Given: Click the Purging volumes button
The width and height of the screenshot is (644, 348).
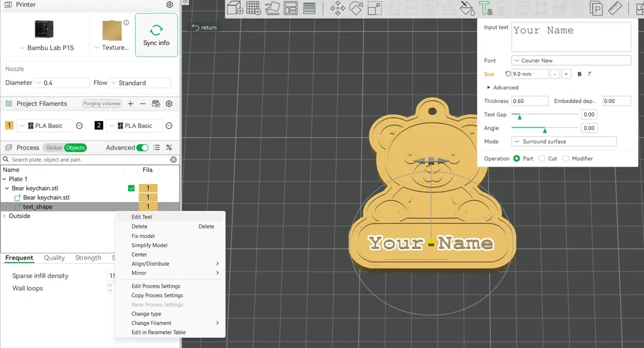Looking at the screenshot, I should pyautogui.click(x=102, y=104).
